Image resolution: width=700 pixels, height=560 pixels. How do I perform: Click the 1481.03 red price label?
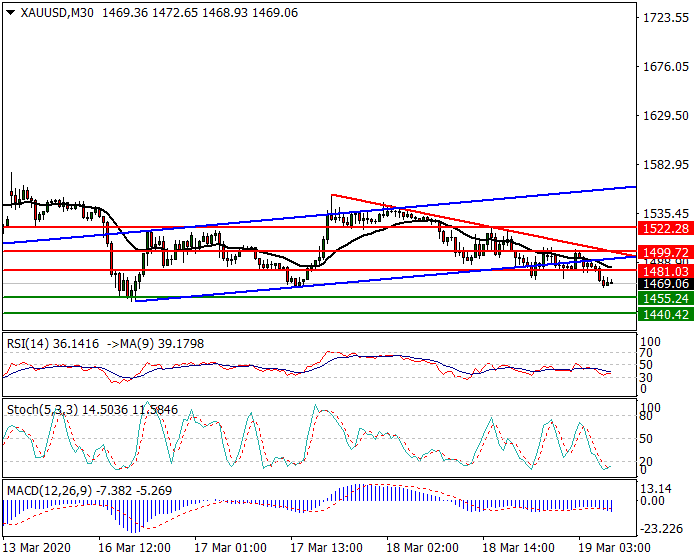click(x=666, y=271)
